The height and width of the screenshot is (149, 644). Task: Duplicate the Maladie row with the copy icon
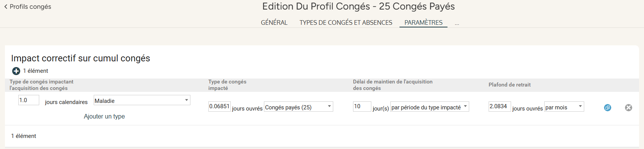point(607,108)
